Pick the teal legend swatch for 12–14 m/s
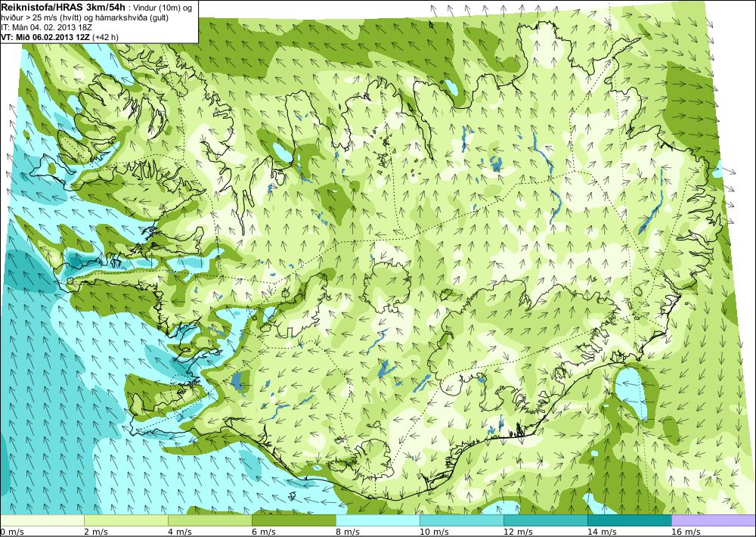Image resolution: width=756 pixels, height=537 pixels. (x=546, y=520)
